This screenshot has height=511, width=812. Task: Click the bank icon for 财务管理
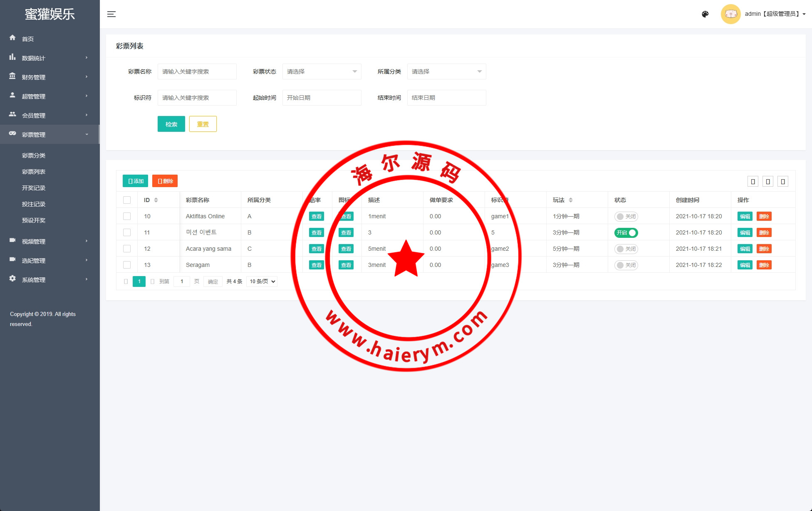pos(12,76)
